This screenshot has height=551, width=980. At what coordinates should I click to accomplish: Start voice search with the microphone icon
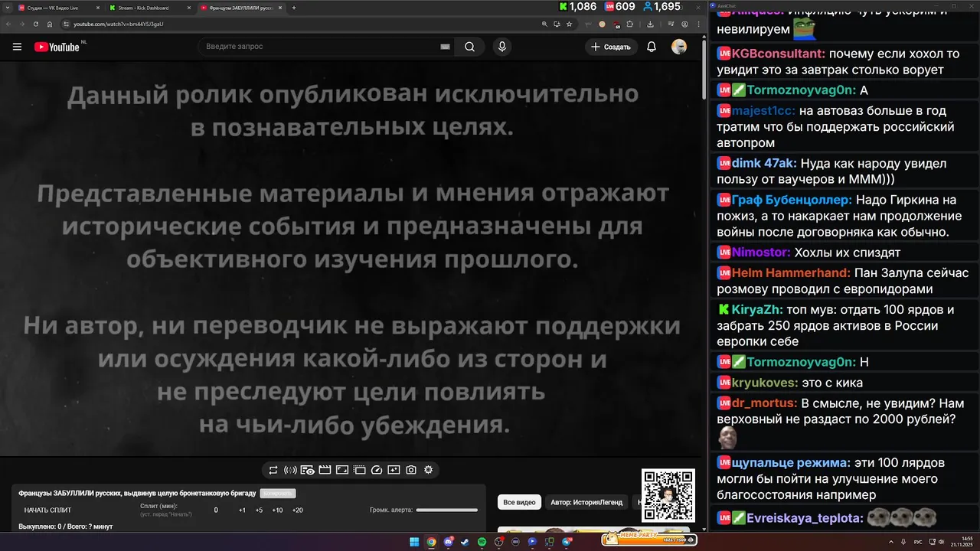[x=501, y=47]
